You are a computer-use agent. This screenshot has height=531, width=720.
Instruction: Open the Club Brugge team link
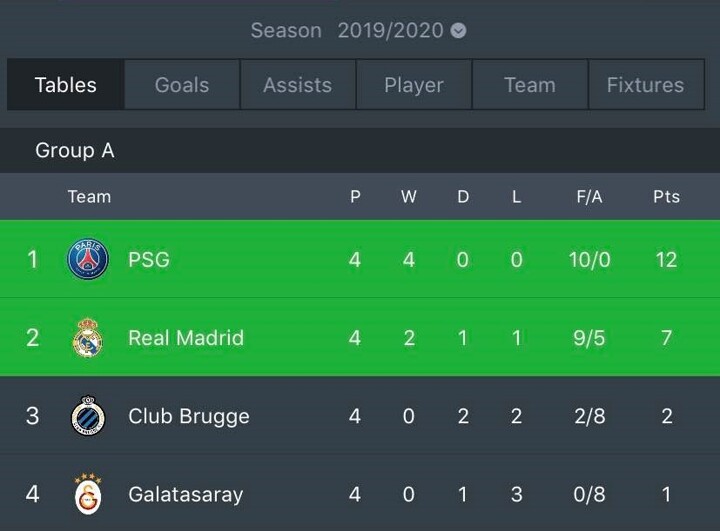(189, 416)
